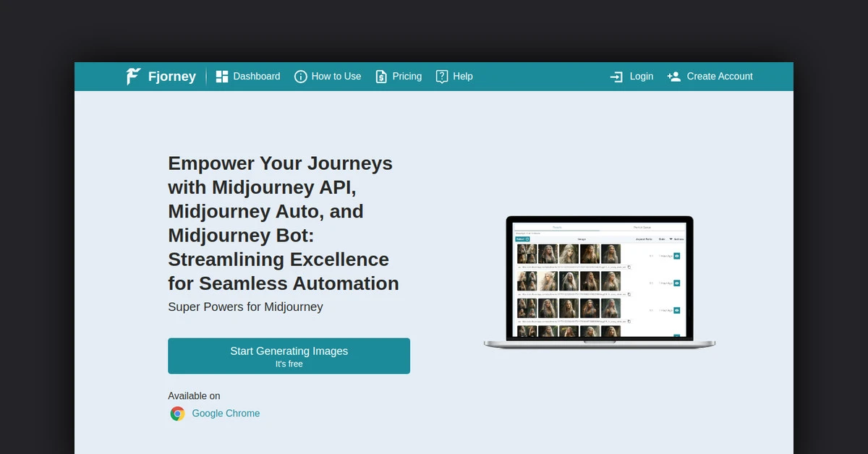Toggle the eye button on the third result row
Image resolution: width=868 pixels, height=454 pixels.
[677, 310]
